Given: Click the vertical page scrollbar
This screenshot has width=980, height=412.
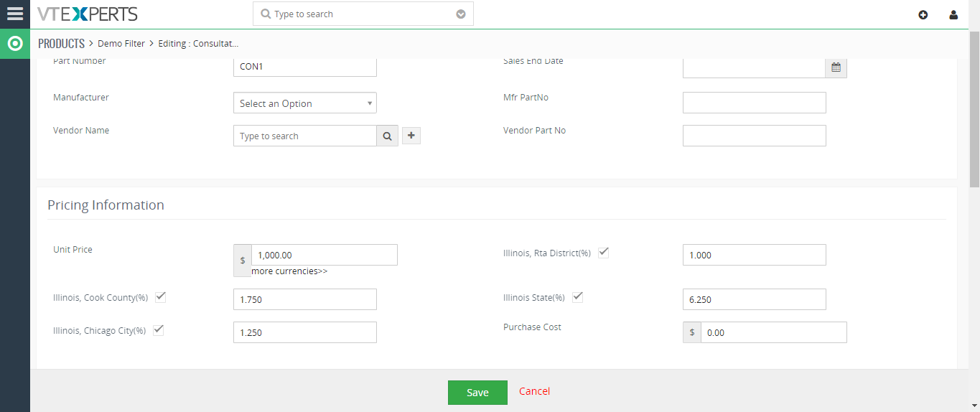Looking at the screenshot, I should click(x=974, y=108).
